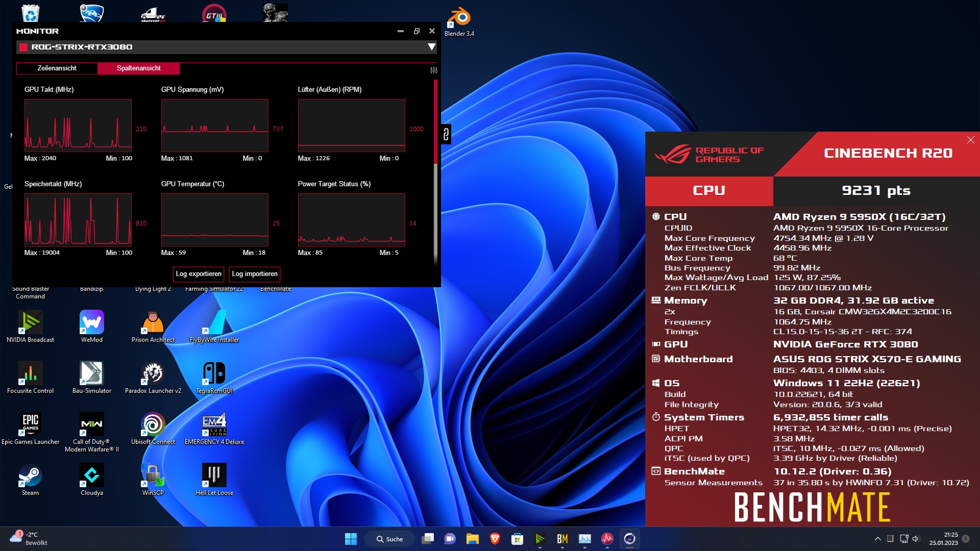Open the Brave browser taskbar icon
Screen dimensions: 980x551
click(x=495, y=539)
